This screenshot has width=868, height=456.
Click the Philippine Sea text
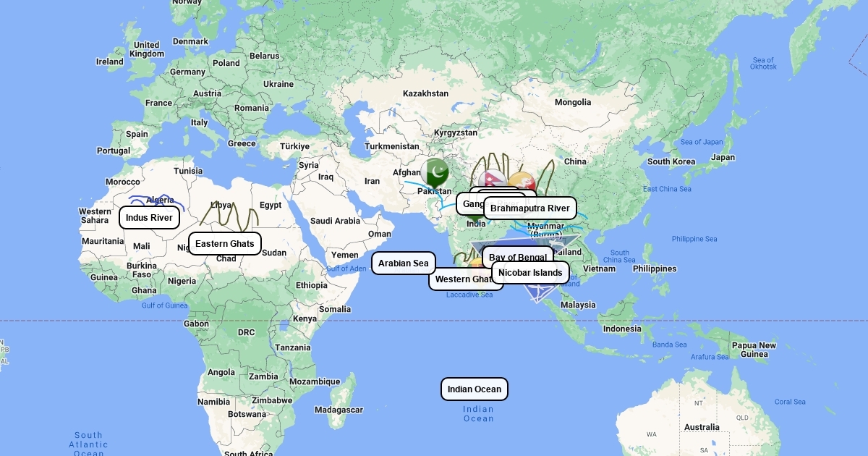click(x=694, y=239)
